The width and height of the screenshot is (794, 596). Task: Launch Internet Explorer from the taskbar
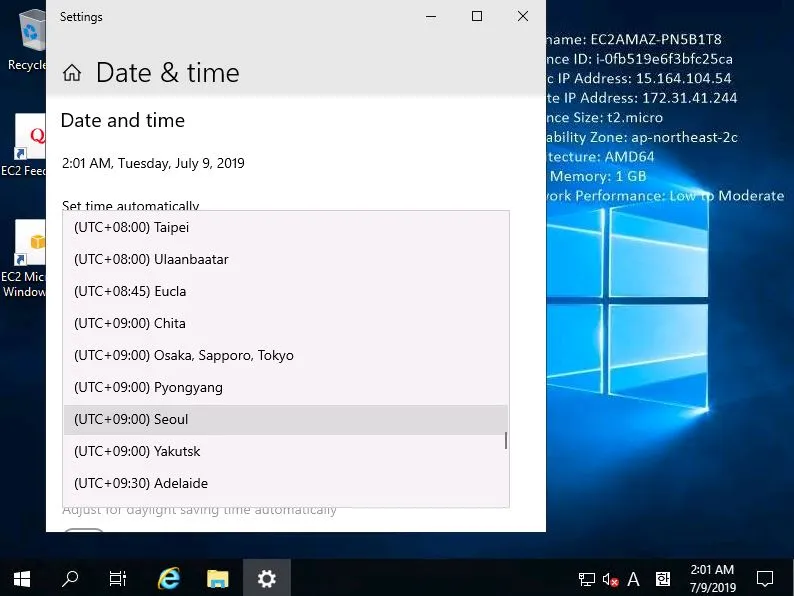169,578
